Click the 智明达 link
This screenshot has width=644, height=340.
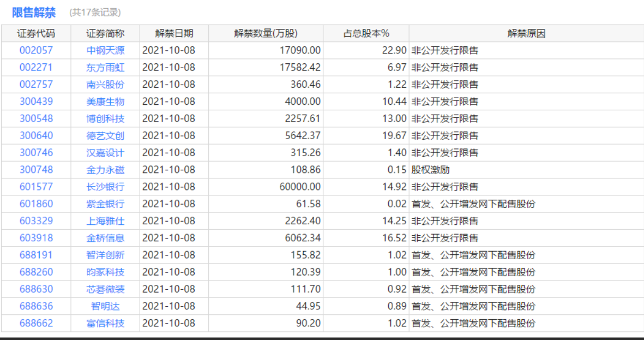(x=105, y=306)
